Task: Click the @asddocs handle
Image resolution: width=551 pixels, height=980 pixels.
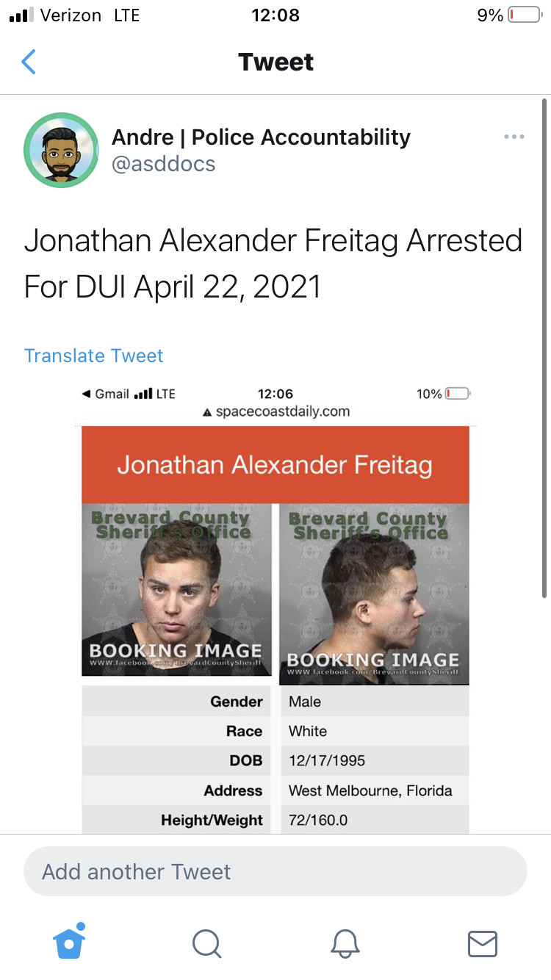Action: pos(163,164)
